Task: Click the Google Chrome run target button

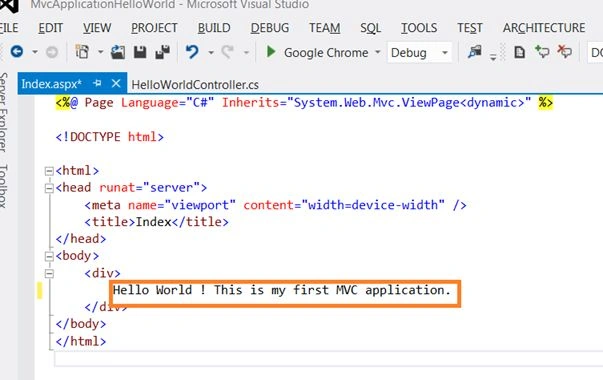Action: (x=326, y=52)
